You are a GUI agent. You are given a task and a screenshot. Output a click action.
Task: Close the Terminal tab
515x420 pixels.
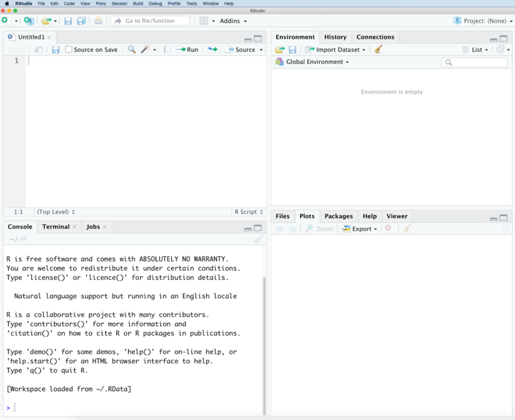pos(75,227)
